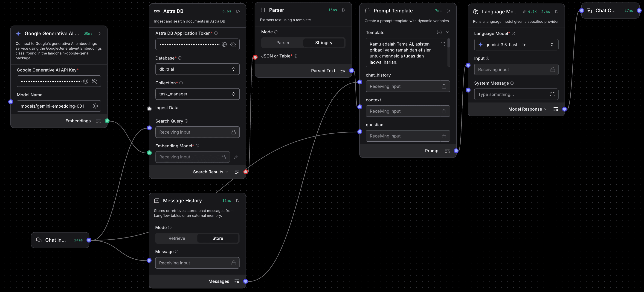
Task: Click the Template scrollbar
Action: pyautogui.click(x=449, y=43)
